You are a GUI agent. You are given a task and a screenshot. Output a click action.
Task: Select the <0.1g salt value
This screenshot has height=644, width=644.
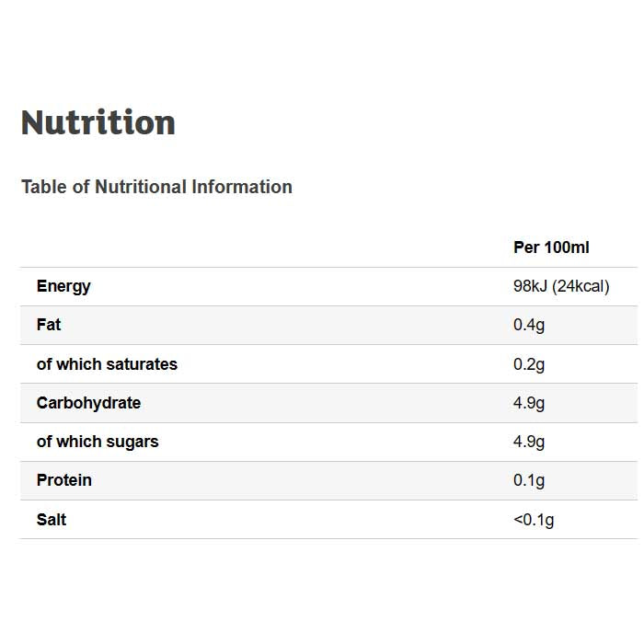tap(534, 520)
